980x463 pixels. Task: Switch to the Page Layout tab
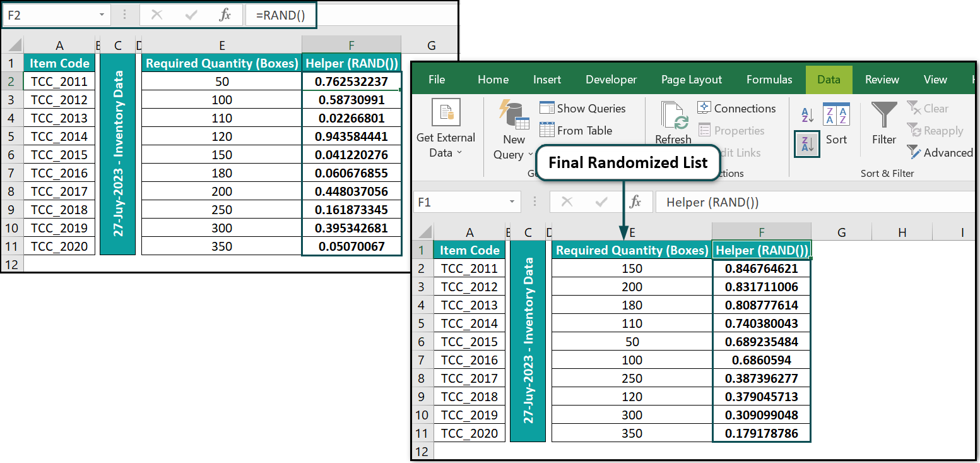click(x=692, y=80)
